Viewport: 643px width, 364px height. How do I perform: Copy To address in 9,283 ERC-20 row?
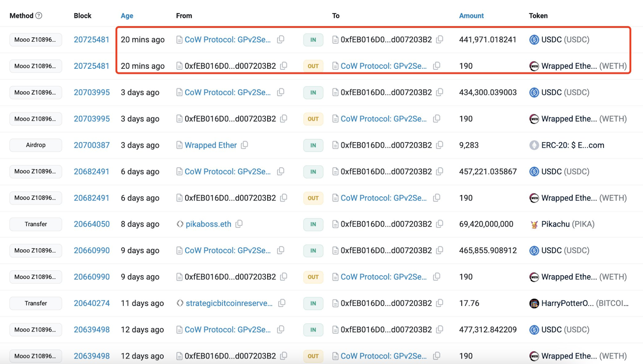point(440,145)
